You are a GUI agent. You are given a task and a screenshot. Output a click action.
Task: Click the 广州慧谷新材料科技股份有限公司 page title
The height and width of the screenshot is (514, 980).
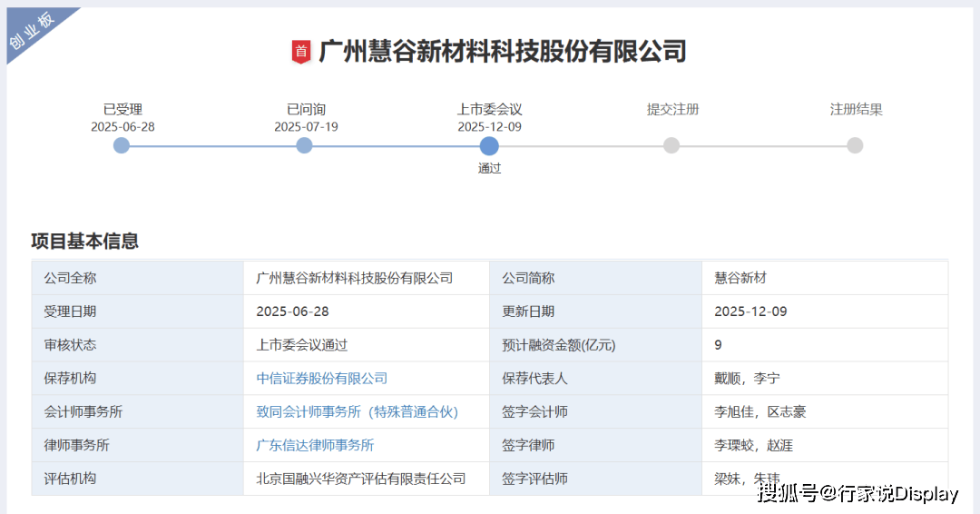click(x=502, y=51)
